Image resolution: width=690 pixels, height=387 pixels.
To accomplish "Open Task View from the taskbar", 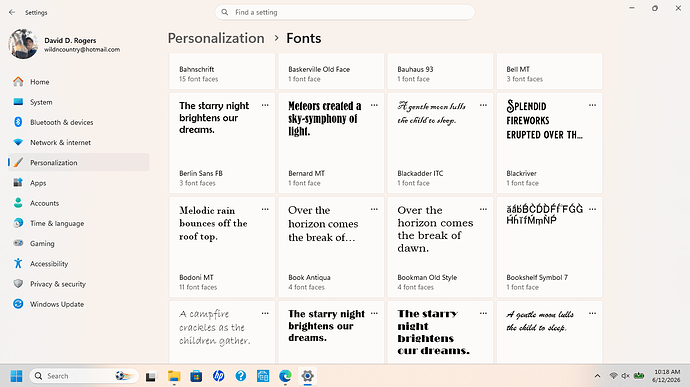I will [151, 376].
